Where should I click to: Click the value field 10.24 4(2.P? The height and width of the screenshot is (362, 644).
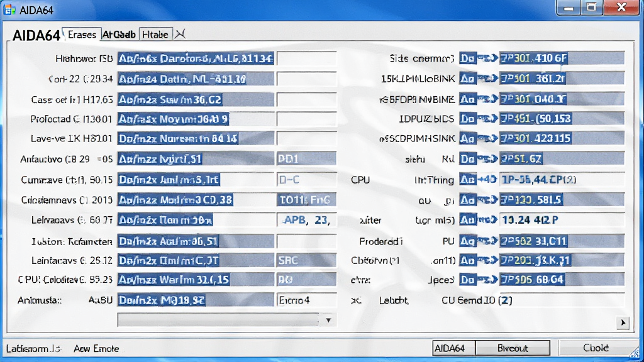coord(562,220)
